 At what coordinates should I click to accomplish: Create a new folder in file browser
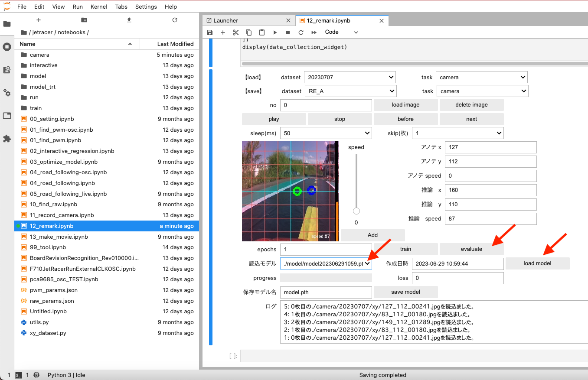pyautogui.click(x=84, y=20)
